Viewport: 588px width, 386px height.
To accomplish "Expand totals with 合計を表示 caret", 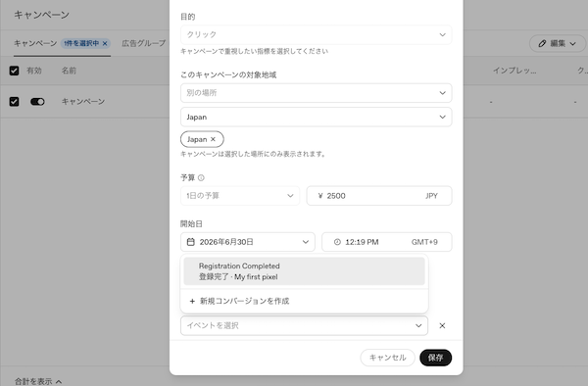I will [x=59, y=382].
